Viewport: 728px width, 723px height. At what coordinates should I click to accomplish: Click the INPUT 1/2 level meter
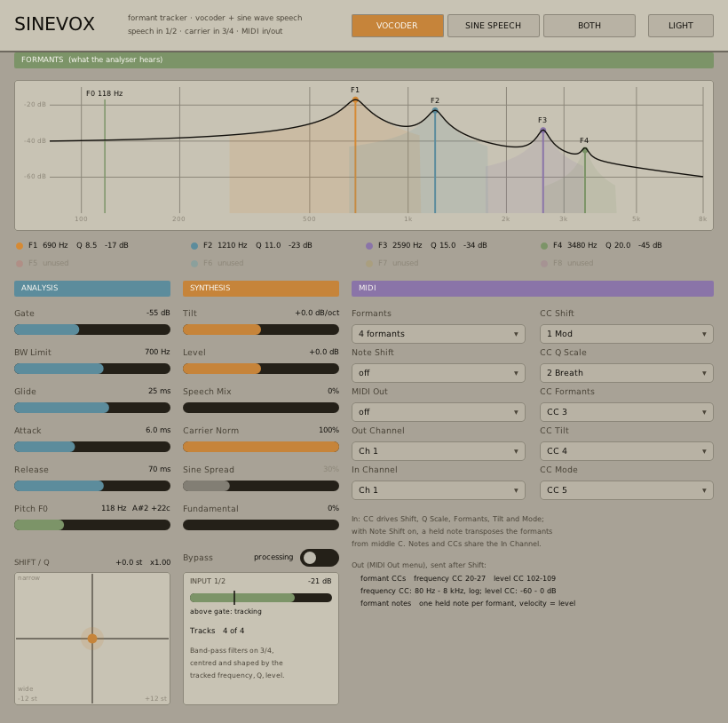pos(261,598)
